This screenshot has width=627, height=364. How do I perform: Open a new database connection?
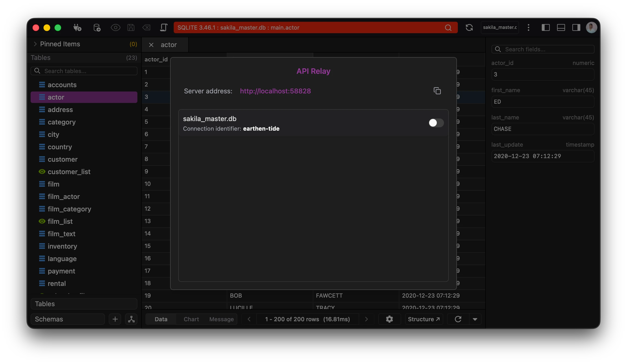(77, 28)
